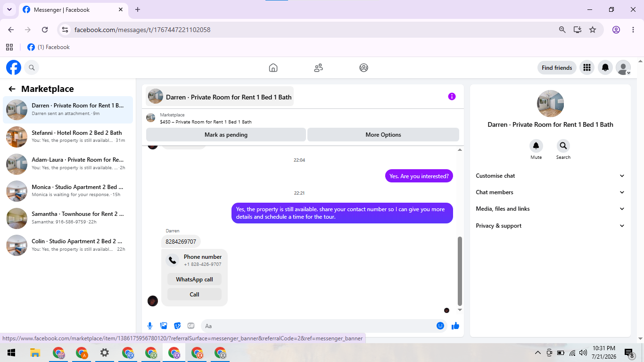
Task: Open the Chrome apps grid in bookmarks bar
Action: (9, 47)
